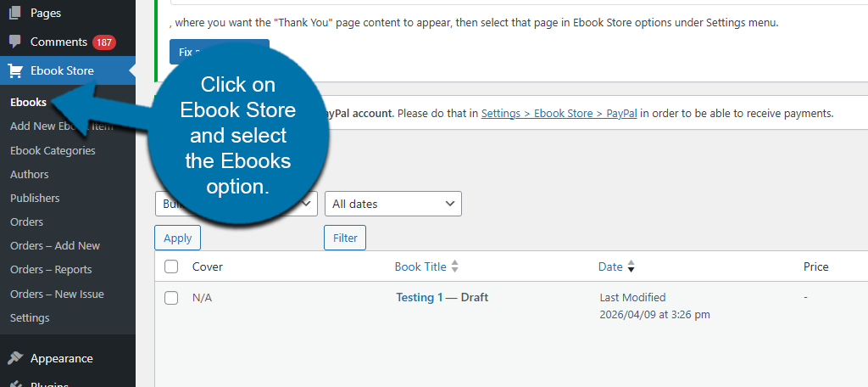
Task: Click the Ebook Store cart icon
Action: pos(15,71)
